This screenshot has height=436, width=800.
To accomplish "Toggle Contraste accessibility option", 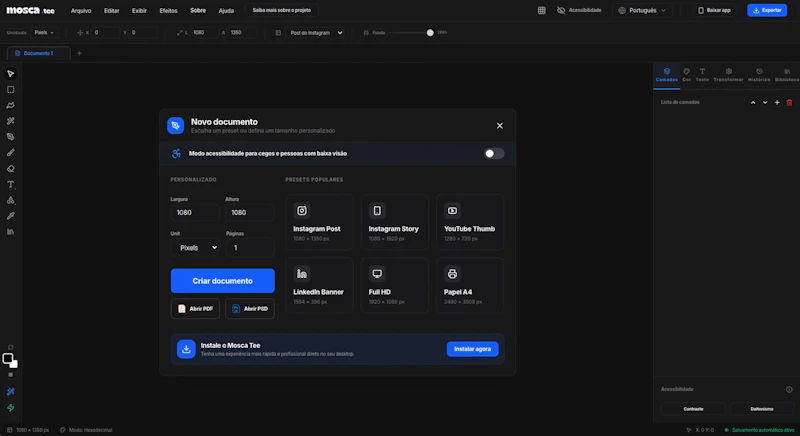I will tap(693, 409).
